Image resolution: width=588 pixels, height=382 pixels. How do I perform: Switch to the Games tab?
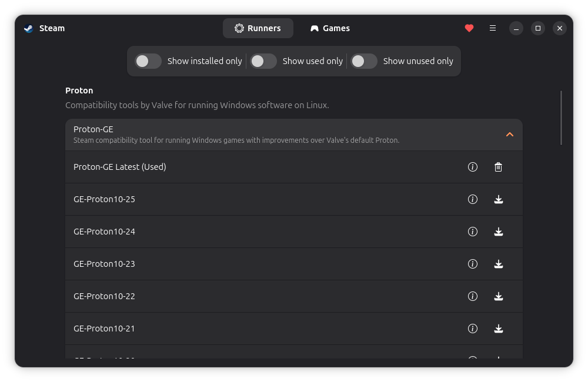point(330,28)
